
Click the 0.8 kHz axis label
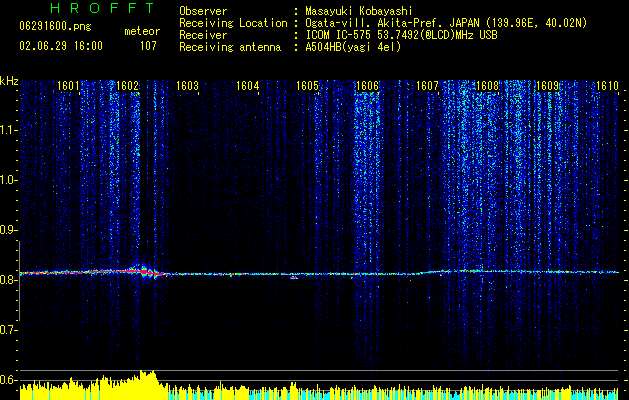pos(9,280)
